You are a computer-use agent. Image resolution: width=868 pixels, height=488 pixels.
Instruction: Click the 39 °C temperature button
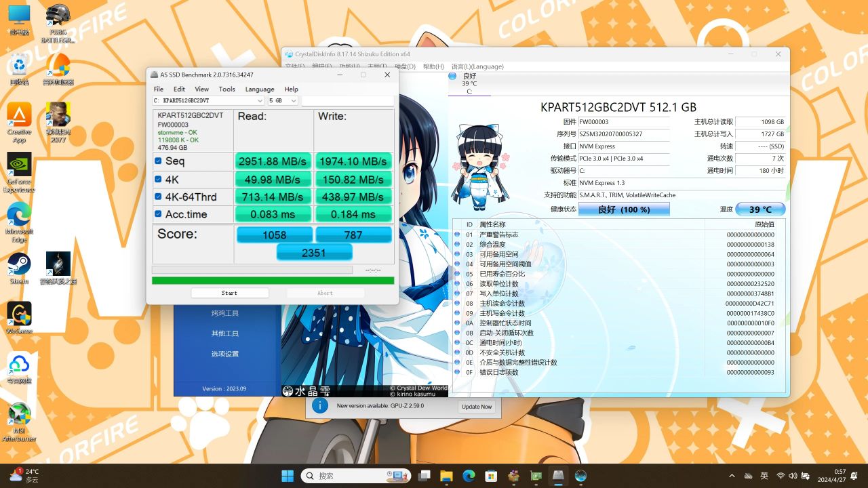coord(760,209)
